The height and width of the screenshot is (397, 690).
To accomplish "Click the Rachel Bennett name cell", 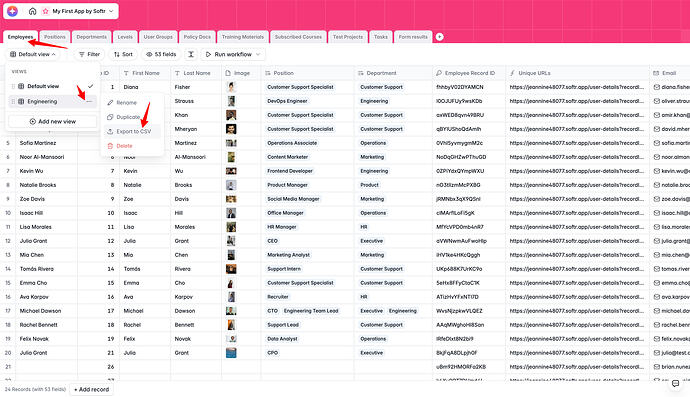I will (x=46, y=325).
